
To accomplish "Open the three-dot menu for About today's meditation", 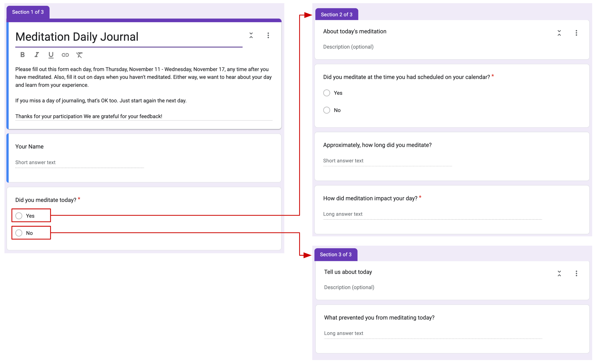I will click(x=576, y=33).
